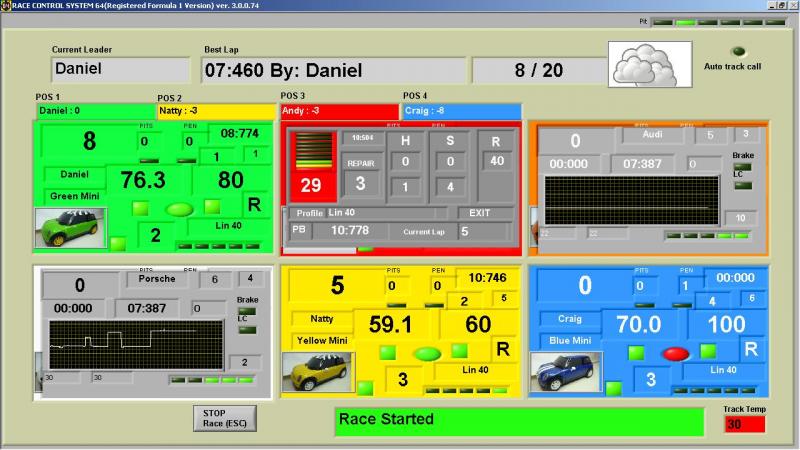Click the red Track Temp field
The image size is (800, 450).
pyautogui.click(x=745, y=424)
